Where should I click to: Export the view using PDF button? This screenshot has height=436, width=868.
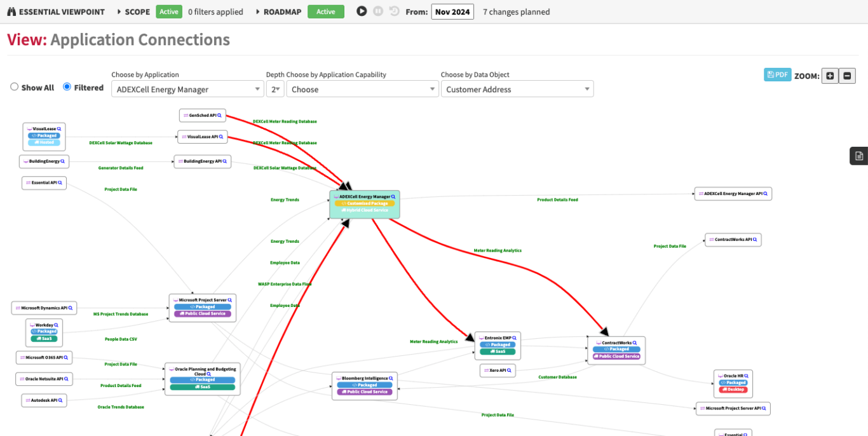778,74
